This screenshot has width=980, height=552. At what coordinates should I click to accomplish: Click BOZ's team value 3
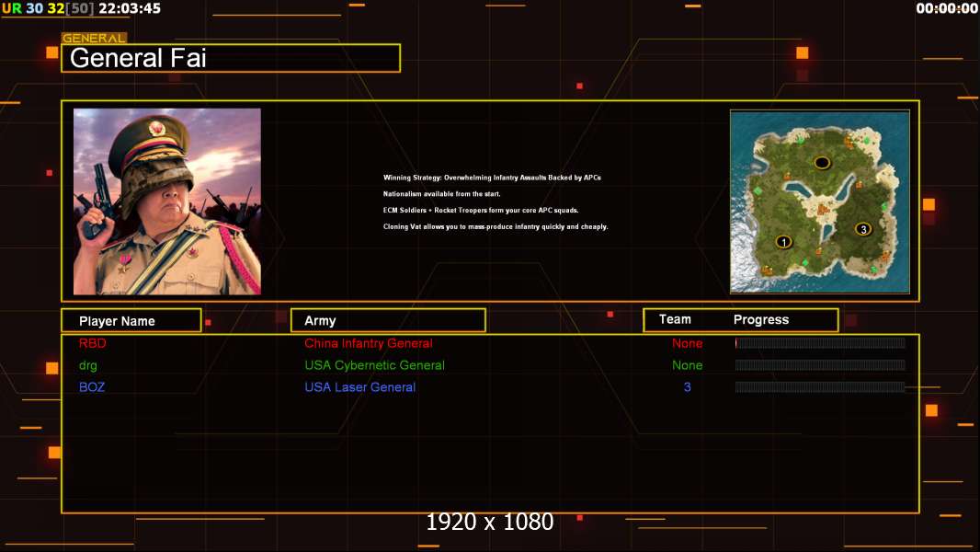(x=687, y=387)
